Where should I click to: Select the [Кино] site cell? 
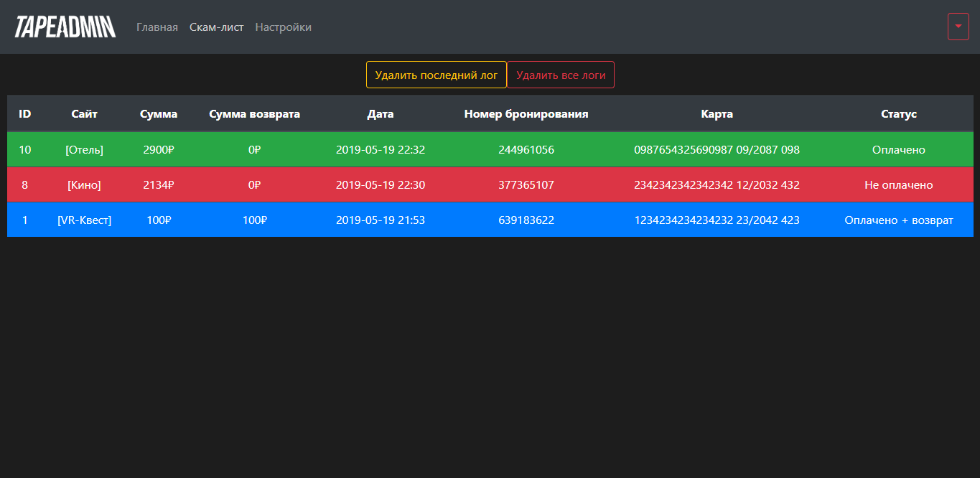(x=85, y=185)
